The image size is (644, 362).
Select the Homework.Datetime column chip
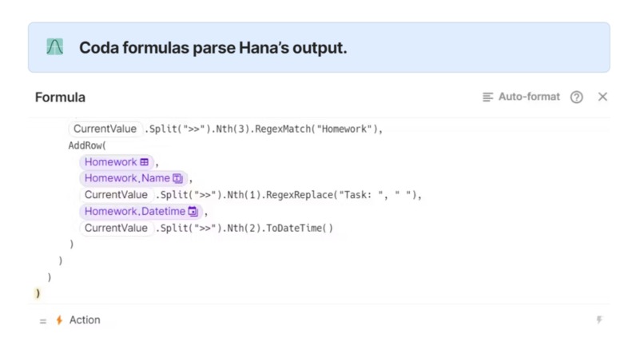[141, 212]
